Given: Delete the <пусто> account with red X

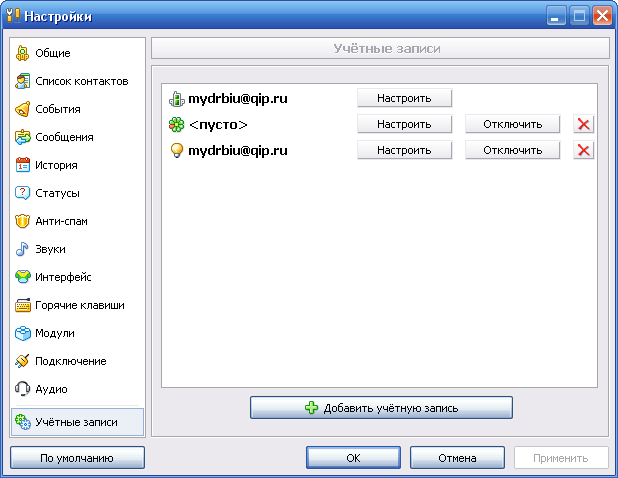Looking at the screenshot, I should (x=583, y=125).
